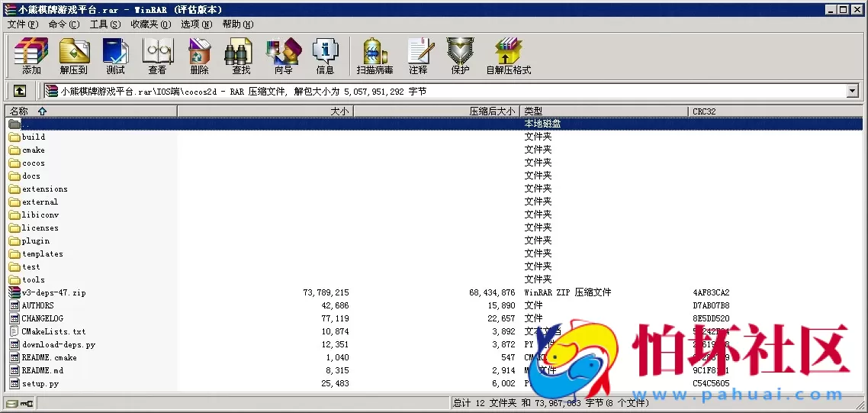Viewport: 868px width, 413px height.
Task: Sort by the 名称 column header
Action: coord(91,111)
